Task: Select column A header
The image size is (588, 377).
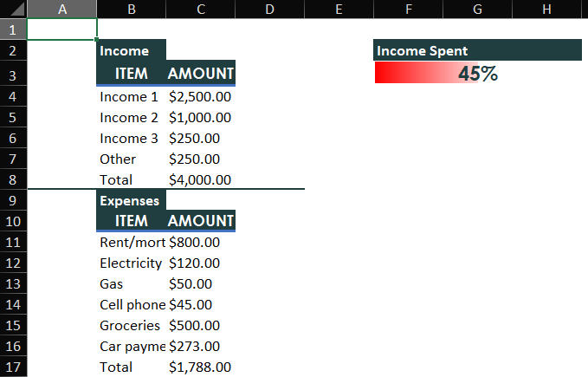Action: tap(62, 9)
